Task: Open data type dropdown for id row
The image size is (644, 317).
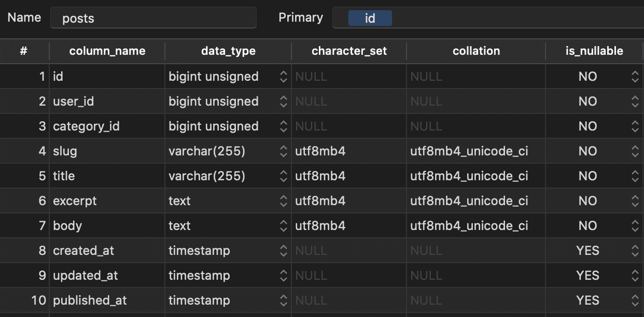Action: click(283, 77)
